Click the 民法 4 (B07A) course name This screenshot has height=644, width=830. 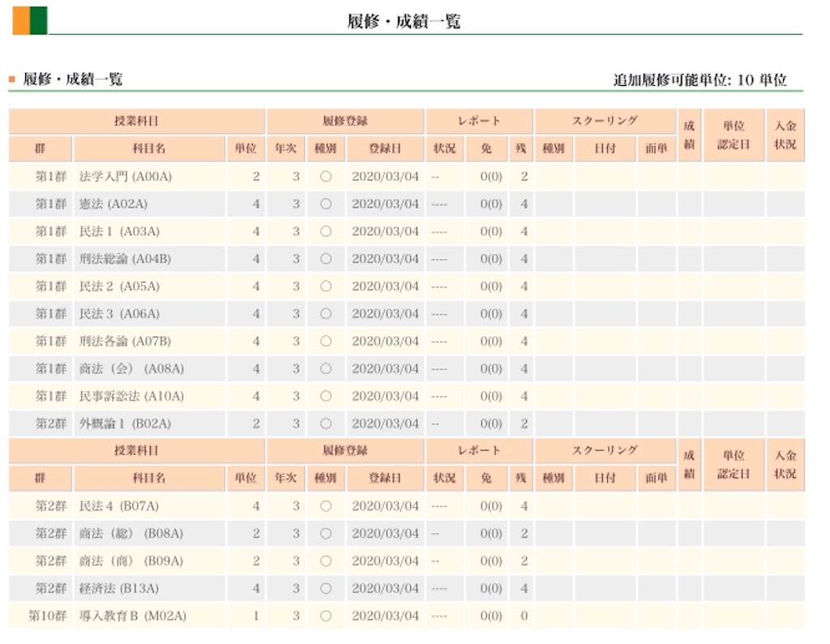pyautogui.click(x=119, y=506)
